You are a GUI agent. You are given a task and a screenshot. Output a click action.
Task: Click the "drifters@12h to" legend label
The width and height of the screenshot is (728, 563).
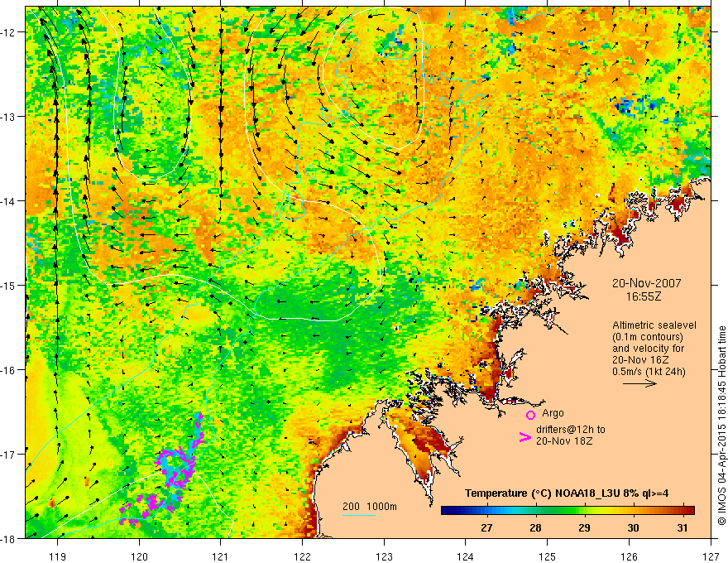(x=571, y=430)
